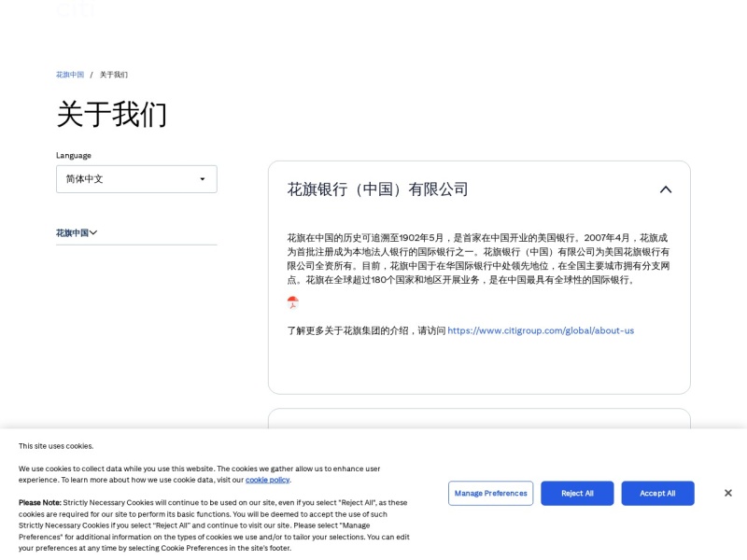Viewport: 747px width, 560px height.
Task: Click the 花旗银行（中国）有限公司 accordion title
Action: point(377,189)
